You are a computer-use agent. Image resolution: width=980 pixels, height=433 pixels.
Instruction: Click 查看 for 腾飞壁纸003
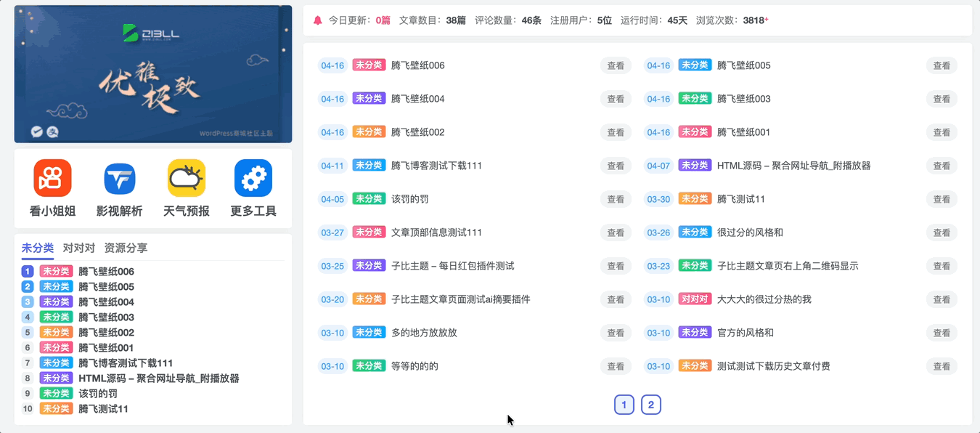pos(942,99)
